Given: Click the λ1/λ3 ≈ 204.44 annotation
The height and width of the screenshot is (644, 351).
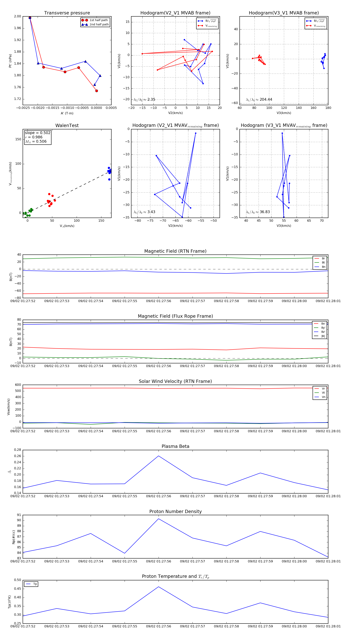Looking at the screenshot, I should point(259,100).
